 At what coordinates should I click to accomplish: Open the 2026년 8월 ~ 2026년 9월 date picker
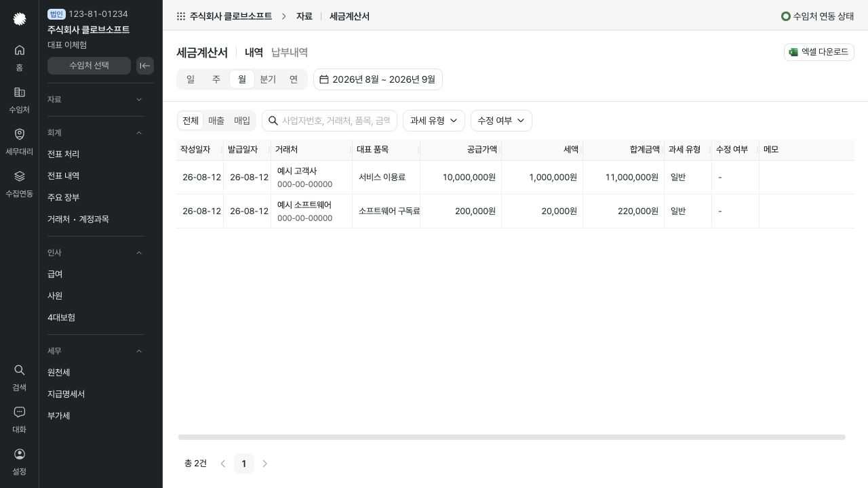tap(378, 79)
